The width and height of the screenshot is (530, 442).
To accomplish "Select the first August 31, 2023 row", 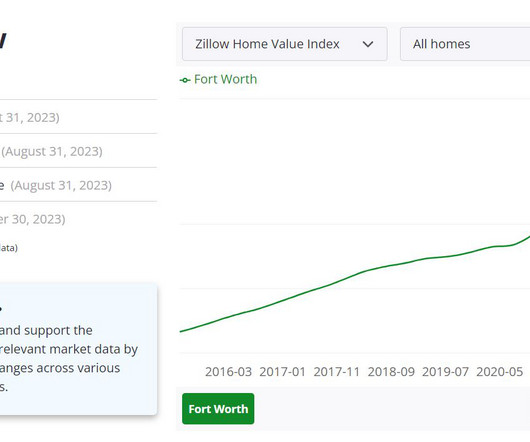I will [x=78, y=151].
